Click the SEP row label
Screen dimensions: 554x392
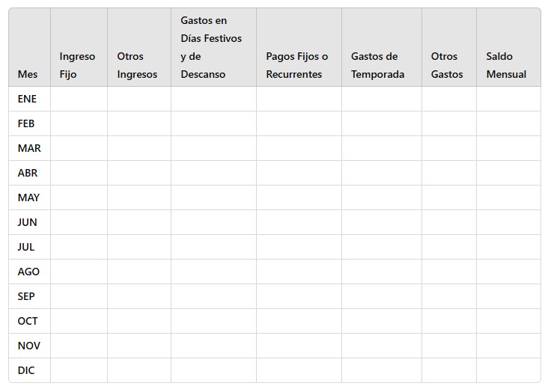(26, 296)
